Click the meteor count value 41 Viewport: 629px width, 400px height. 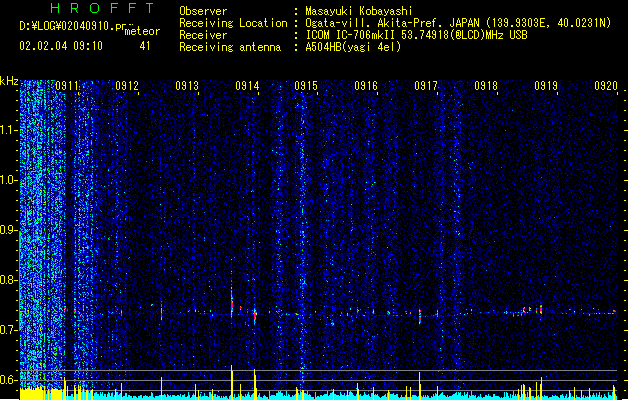[x=145, y=46]
